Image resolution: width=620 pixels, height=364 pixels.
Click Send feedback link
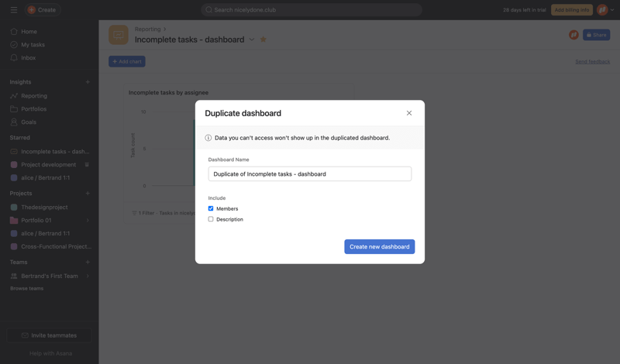pyautogui.click(x=592, y=62)
